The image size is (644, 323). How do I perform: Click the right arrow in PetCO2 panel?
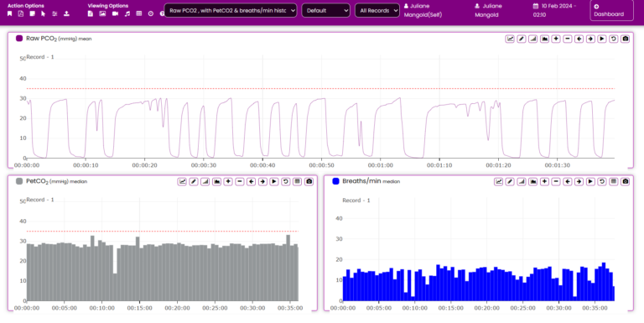pyautogui.click(x=262, y=181)
